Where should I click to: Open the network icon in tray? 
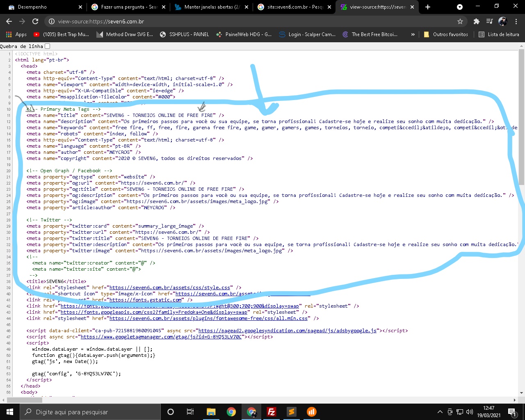[x=460, y=412]
